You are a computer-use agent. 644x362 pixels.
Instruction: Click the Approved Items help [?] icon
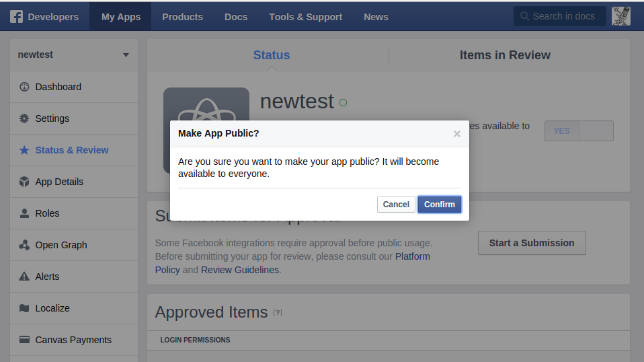pos(278,312)
